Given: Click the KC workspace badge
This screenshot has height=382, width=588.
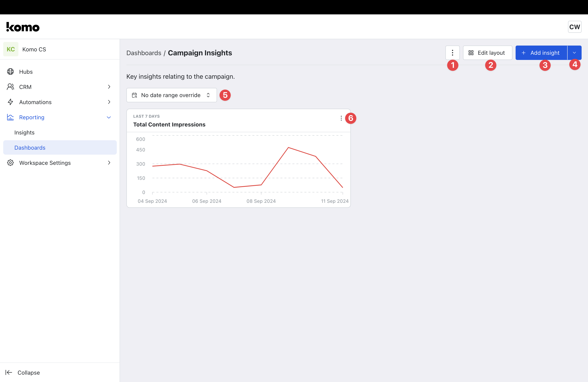Looking at the screenshot, I should pyautogui.click(x=11, y=49).
